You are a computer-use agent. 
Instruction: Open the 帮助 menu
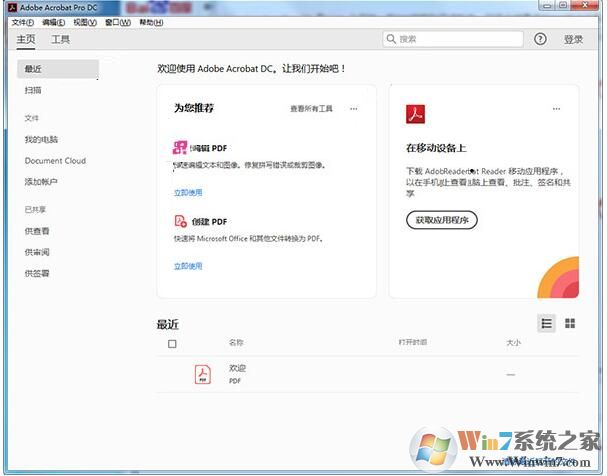[x=151, y=22]
